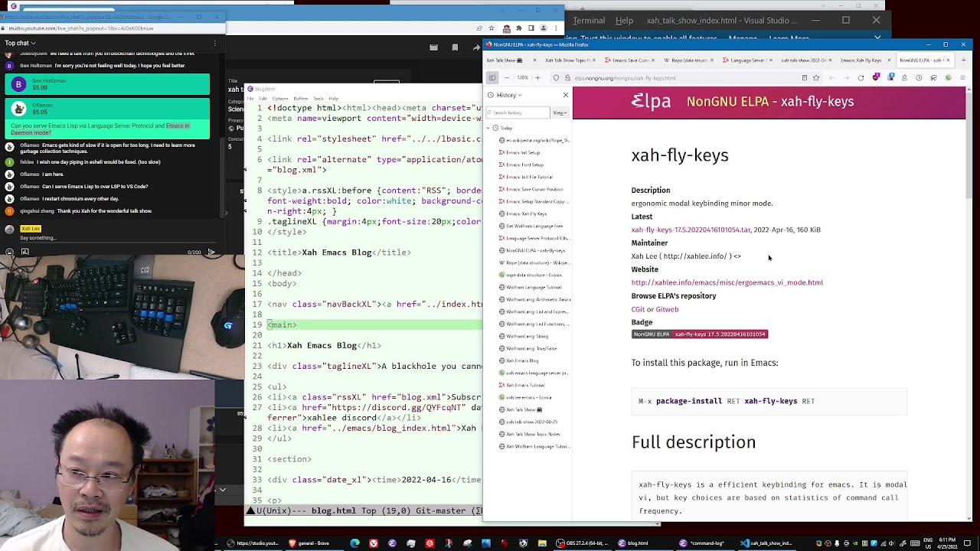This screenshot has width=980, height=551.
Task: Open en.wikipedia.org Rope history entry
Action: pos(533,140)
